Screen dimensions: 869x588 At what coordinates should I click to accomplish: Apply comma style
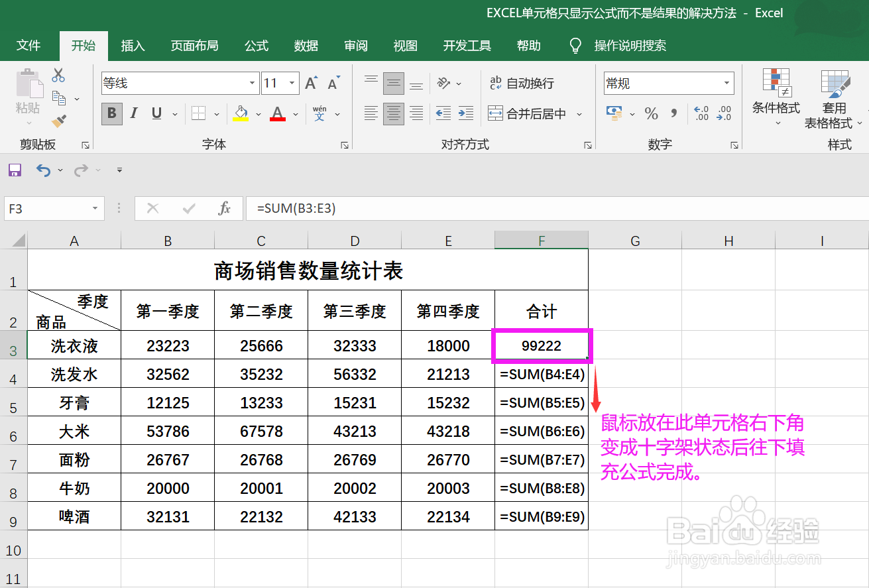(674, 113)
